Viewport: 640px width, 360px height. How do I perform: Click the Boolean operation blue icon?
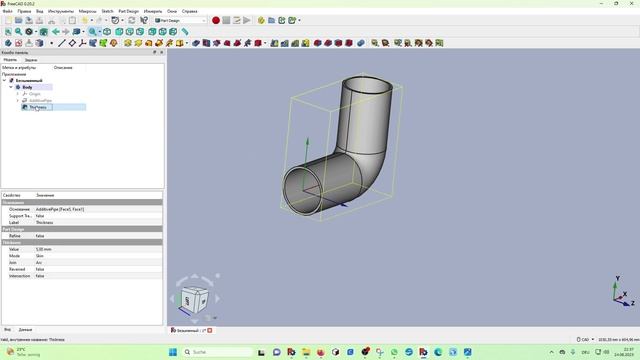(x=360, y=43)
